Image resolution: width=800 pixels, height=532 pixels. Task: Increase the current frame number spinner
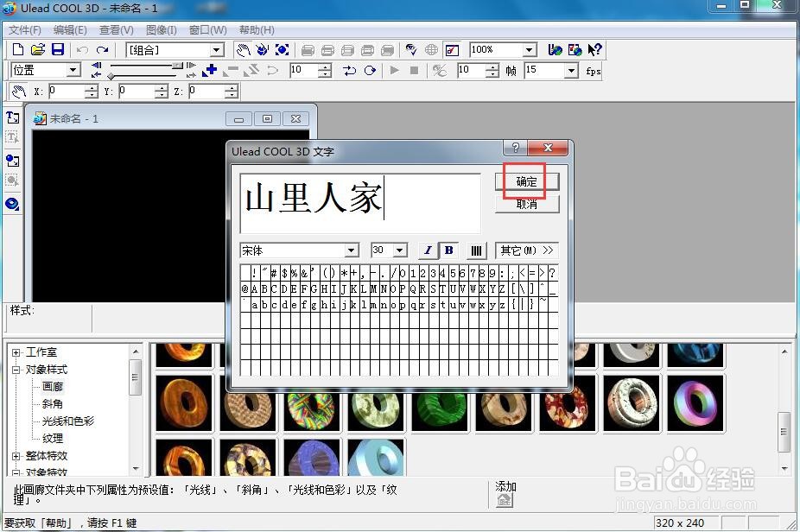pyautogui.click(x=325, y=66)
